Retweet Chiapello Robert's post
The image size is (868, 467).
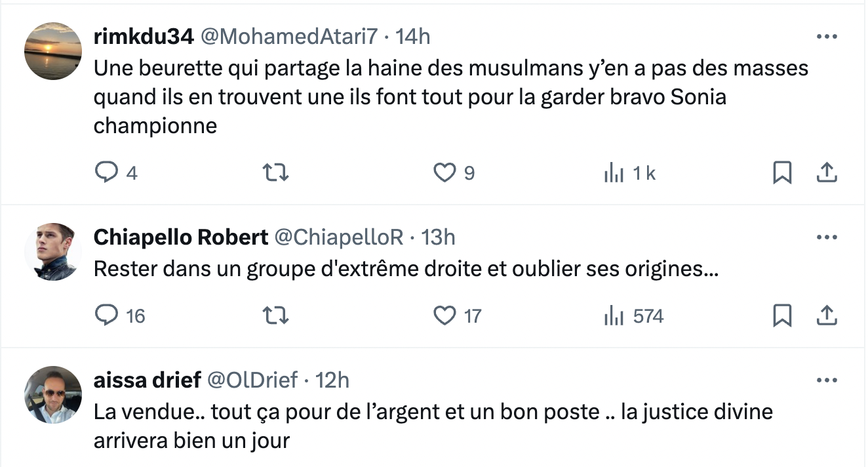tap(275, 316)
